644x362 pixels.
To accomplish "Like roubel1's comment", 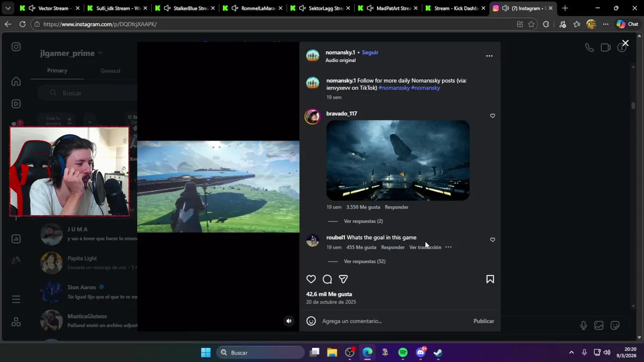I will (493, 240).
